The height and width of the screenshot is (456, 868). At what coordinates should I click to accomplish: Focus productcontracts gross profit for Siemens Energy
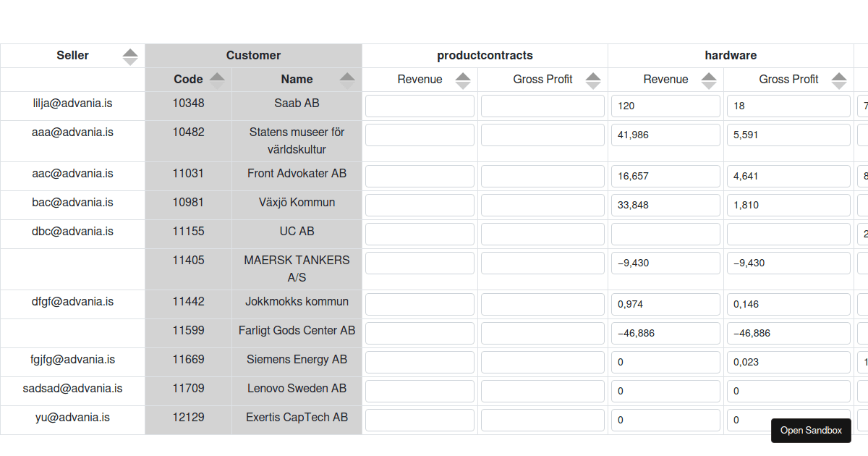point(542,362)
